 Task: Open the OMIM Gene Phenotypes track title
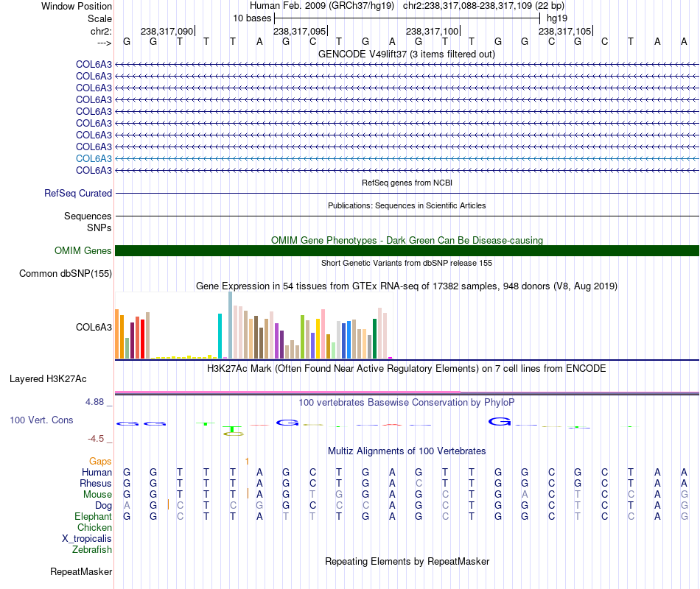[x=407, y=240]
